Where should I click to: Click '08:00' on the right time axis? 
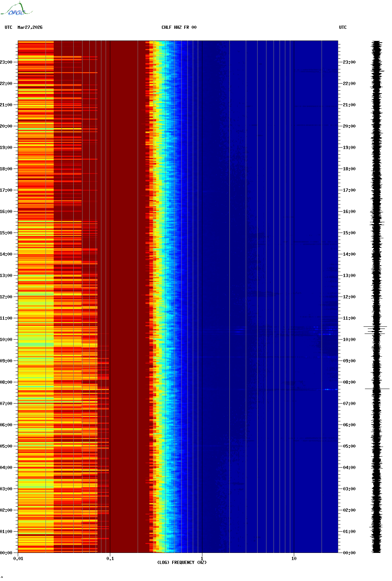point(349,382)
